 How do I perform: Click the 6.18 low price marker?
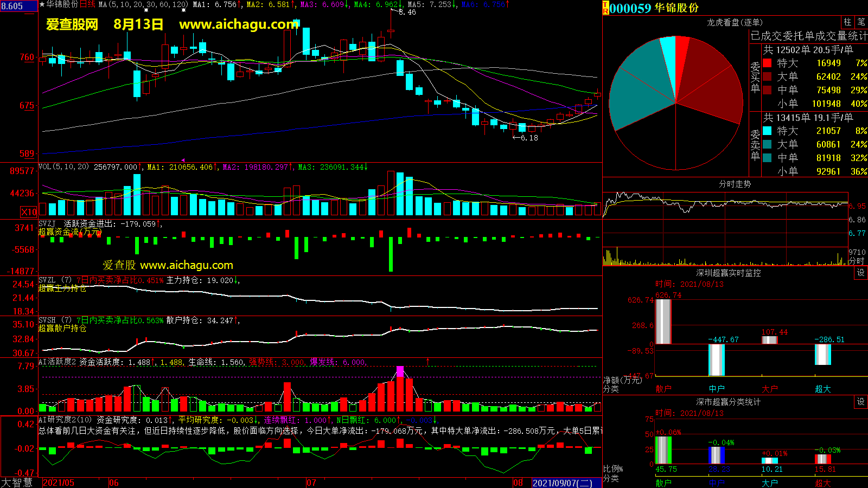(x=526, y=138)
